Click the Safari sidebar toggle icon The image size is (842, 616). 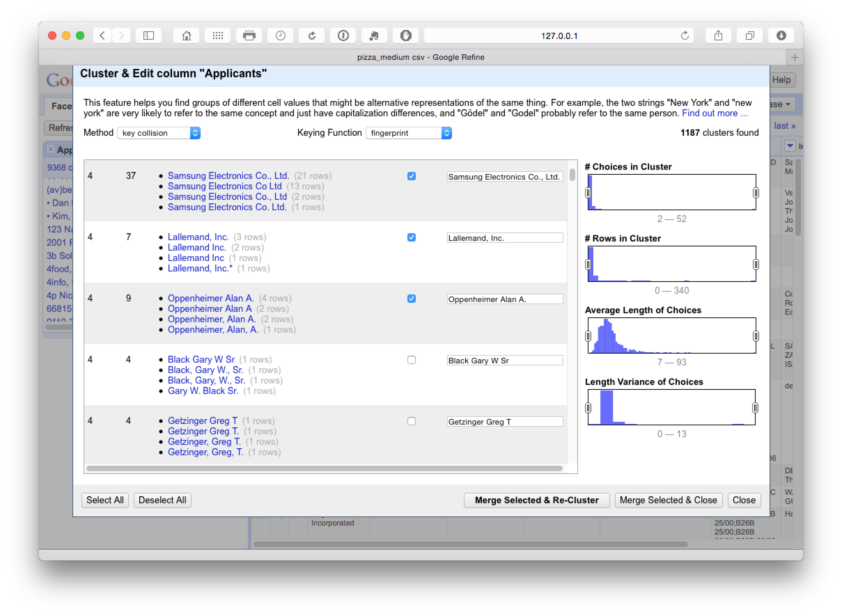click(148, 36)
